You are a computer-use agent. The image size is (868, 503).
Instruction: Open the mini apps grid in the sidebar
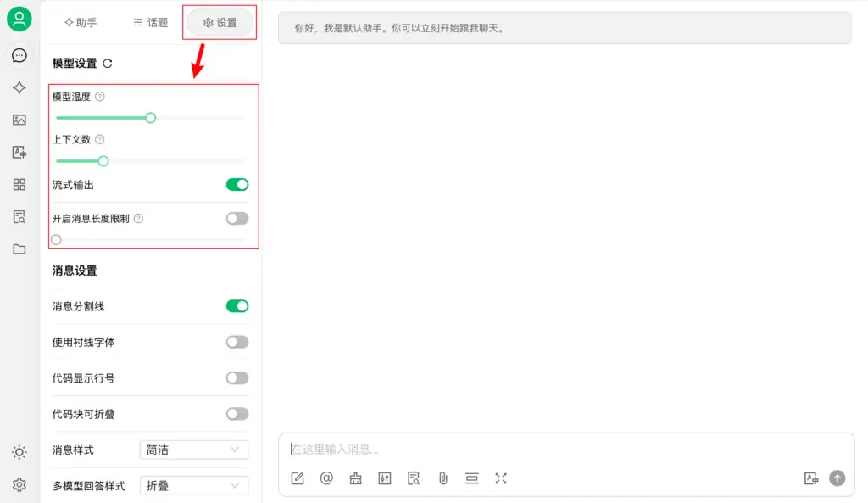[x=19, y=184]
